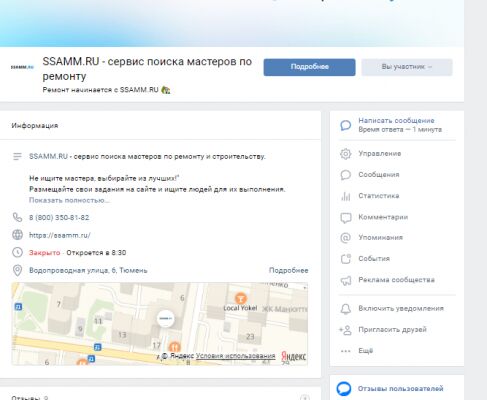Click the Информация section heading
The image size is (487, 400).
35,126
